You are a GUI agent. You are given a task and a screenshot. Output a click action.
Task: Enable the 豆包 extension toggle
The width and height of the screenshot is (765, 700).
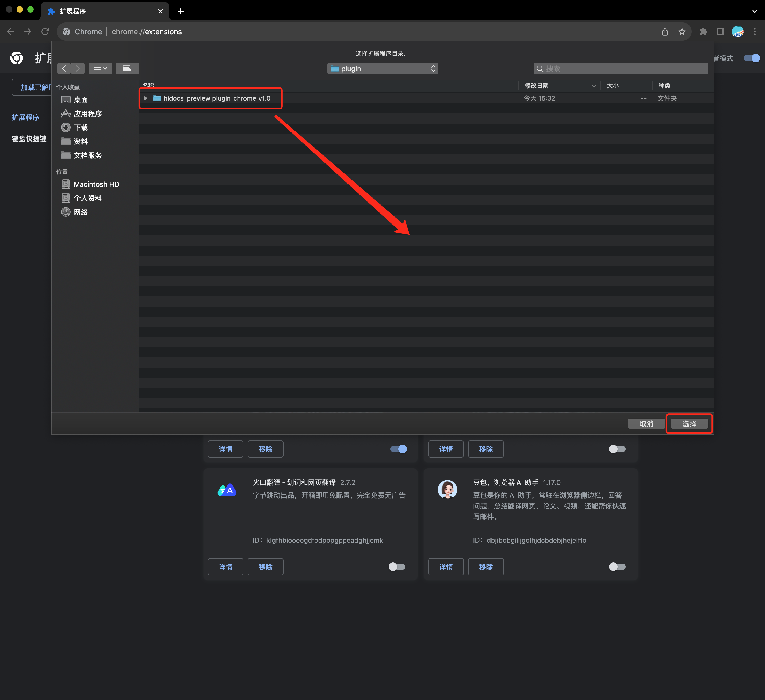[617, 567]
